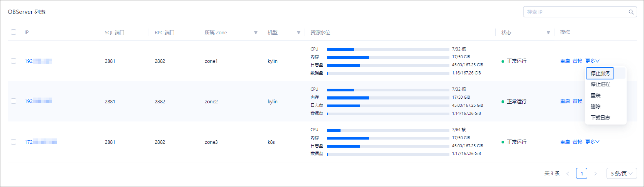This screenshot has width=644, height=187.
Task: Open the zone1 server IP link
Action: [x=38, y=61]
